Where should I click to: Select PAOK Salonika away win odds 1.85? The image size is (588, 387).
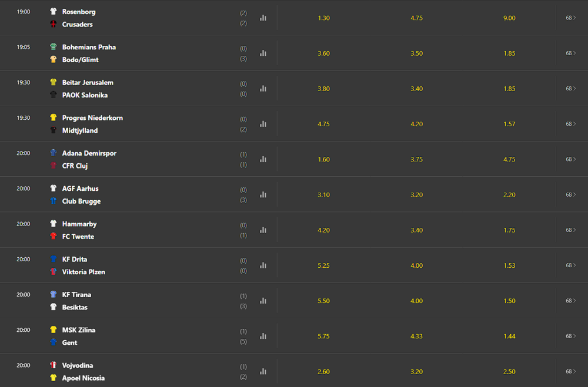509,89
